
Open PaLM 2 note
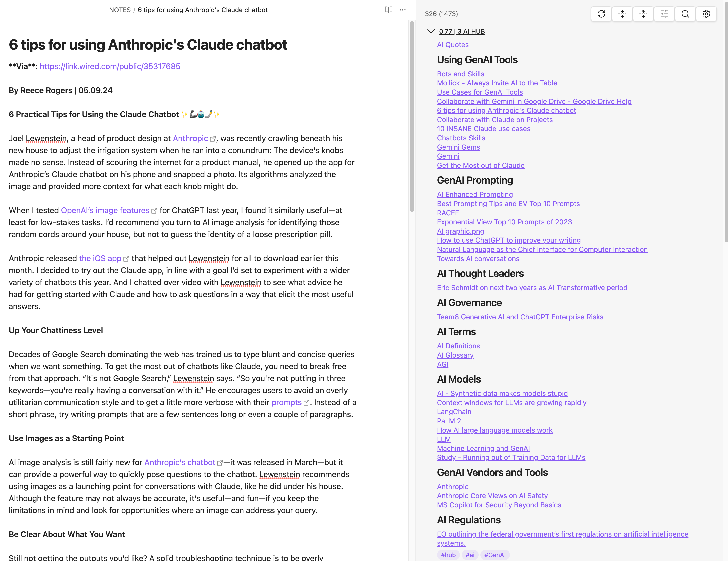coord(449,421)
